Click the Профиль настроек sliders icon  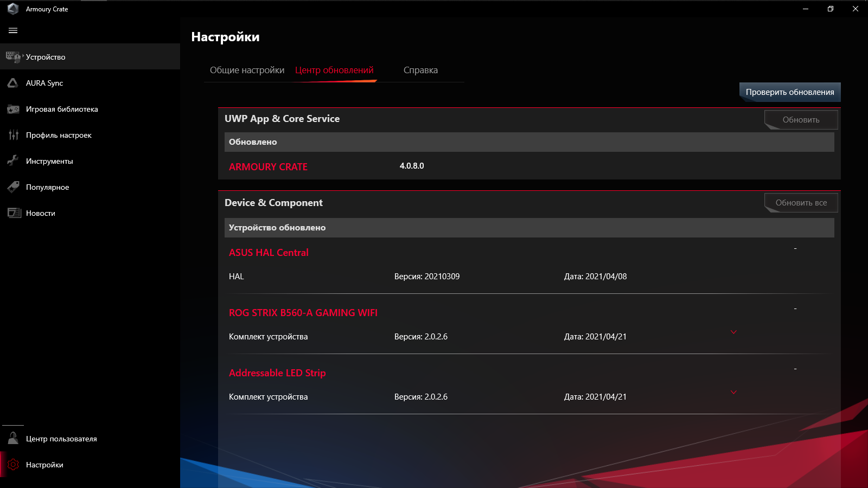point(13,135)
